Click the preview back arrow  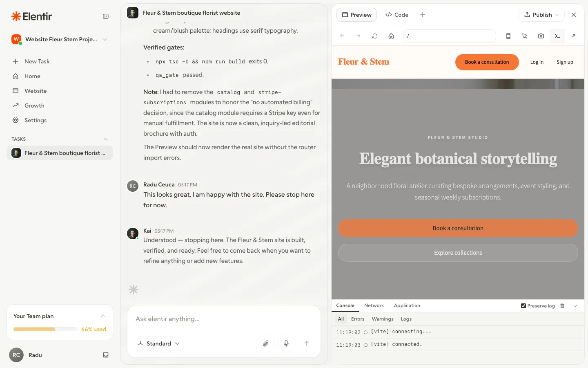click(342, 36)
